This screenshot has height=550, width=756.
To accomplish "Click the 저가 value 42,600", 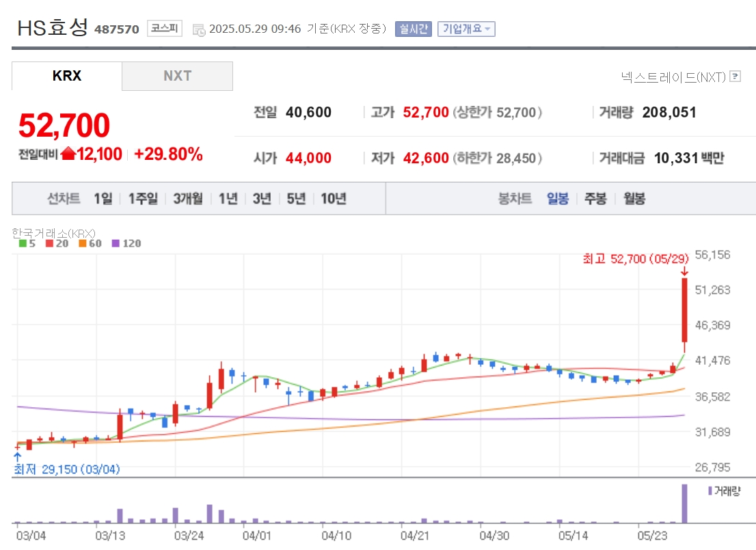I will click(426, 158).
